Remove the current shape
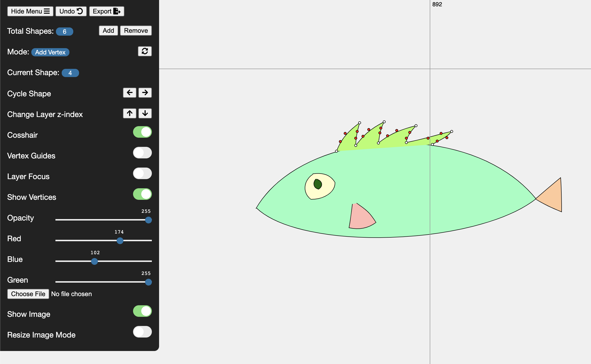 pyautogui.click(x=136, y=31)
